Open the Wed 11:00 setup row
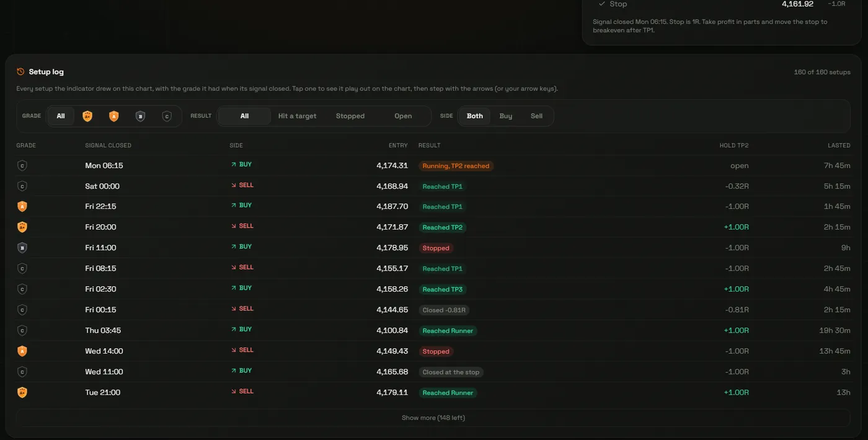868x440 pixels. (x=433, y=372)
